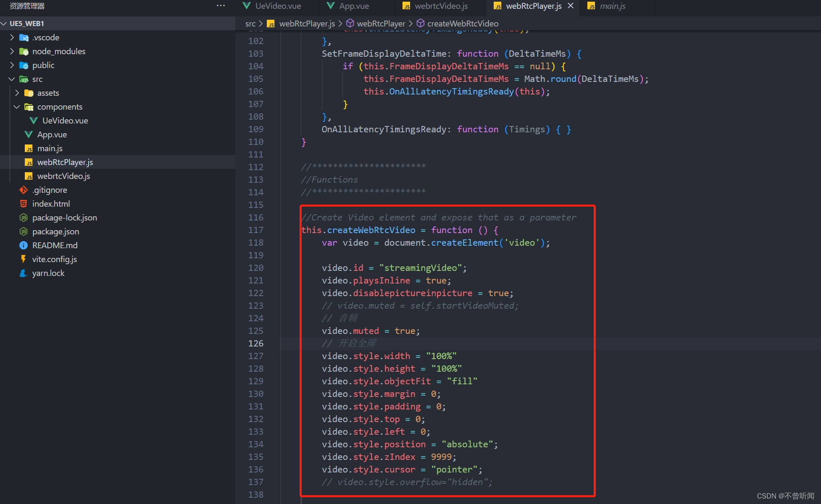The image size is (821, 504).
Task: Click the webRtcPlayer symbol icon in the breadcrumb
Action: point(350,24)
